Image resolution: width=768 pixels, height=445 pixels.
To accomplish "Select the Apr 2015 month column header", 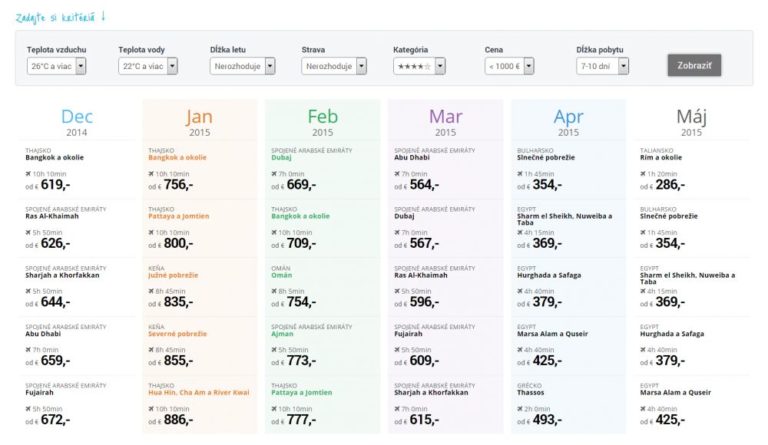I will (568, 121).
